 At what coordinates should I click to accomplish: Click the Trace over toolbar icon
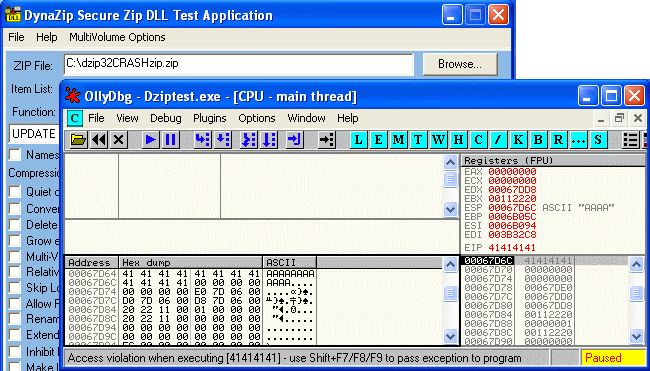269,140
